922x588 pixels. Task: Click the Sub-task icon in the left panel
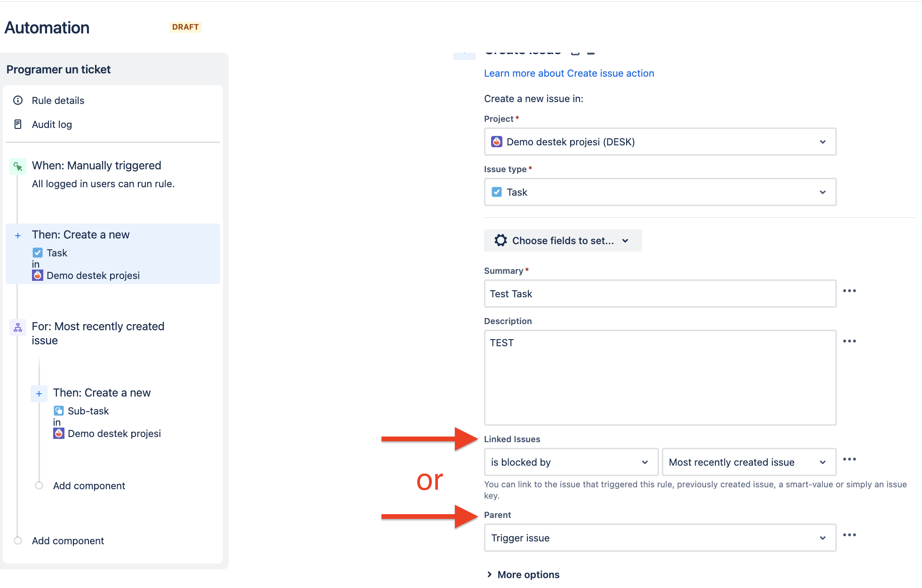pos(58,410)
